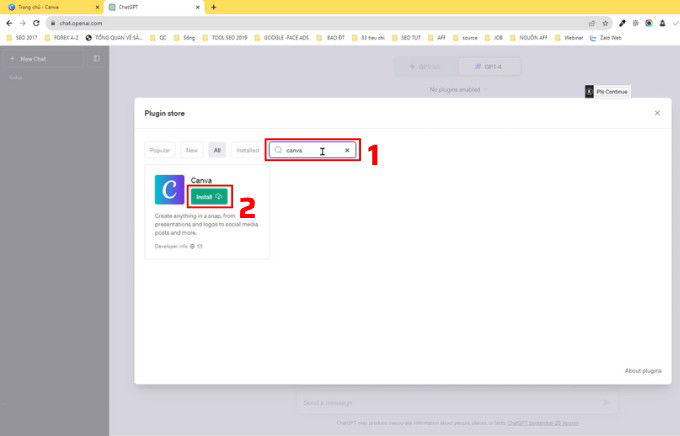Open the Webinar bookmark folder
The width and height of the screenshot is (680, 436).
pyautogui.click(x=569, y=38)
